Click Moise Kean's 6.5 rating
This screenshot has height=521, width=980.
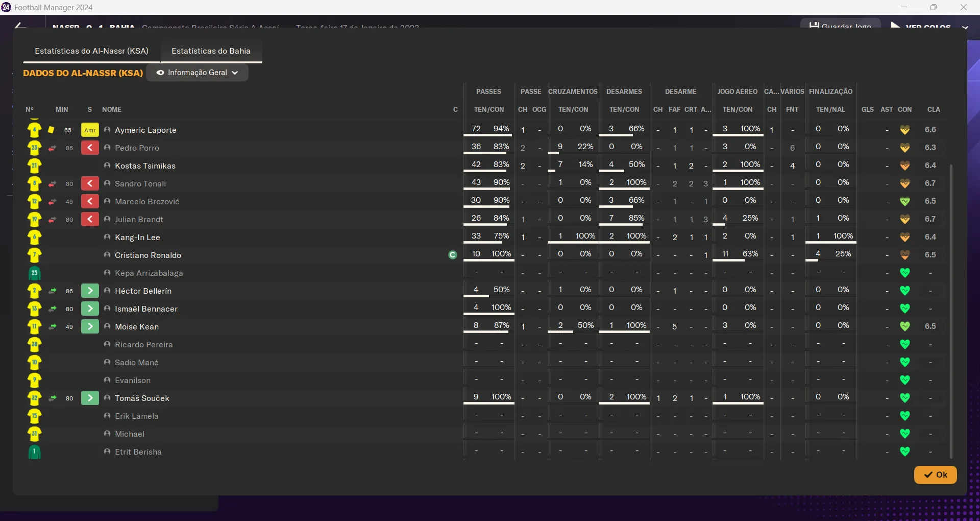[930, 326]
